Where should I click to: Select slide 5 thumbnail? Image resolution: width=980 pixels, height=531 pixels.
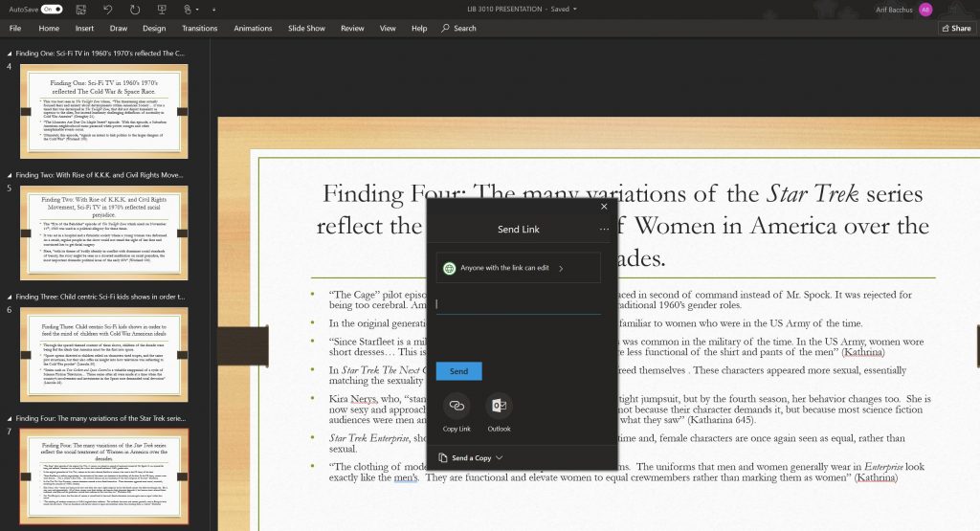(103, 233)
